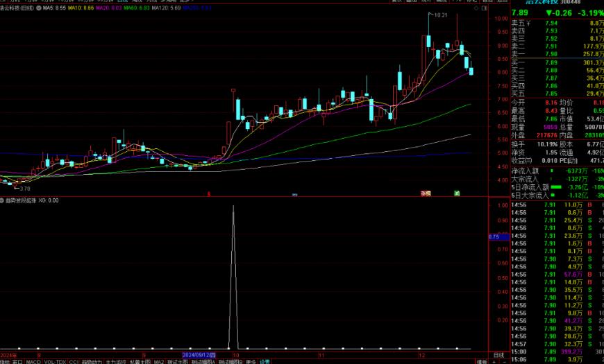Zoom in chart with plus button

click(494, 362)
